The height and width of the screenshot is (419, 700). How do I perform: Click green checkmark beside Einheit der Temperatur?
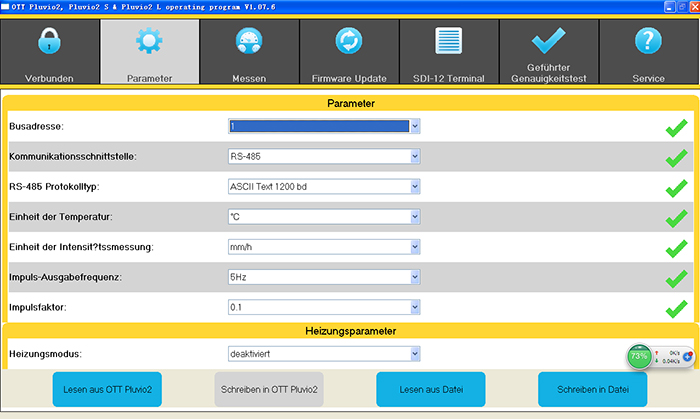677,219
